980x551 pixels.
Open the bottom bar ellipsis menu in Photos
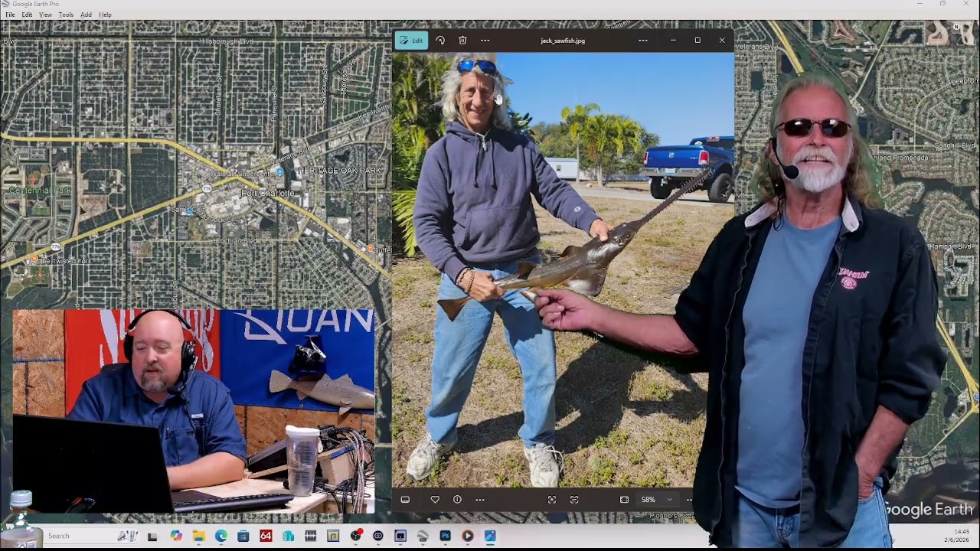(480, 500)
